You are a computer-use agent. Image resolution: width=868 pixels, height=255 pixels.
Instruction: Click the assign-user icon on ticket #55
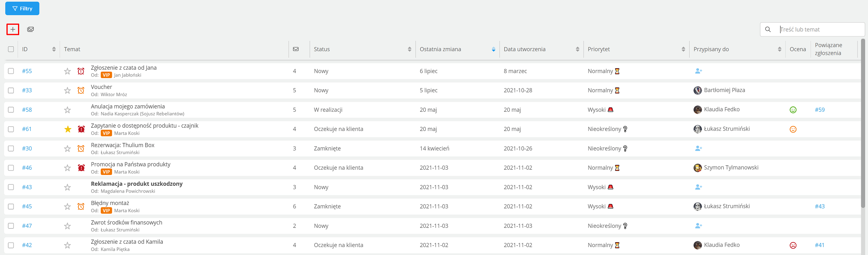click(x=698, y=71)
